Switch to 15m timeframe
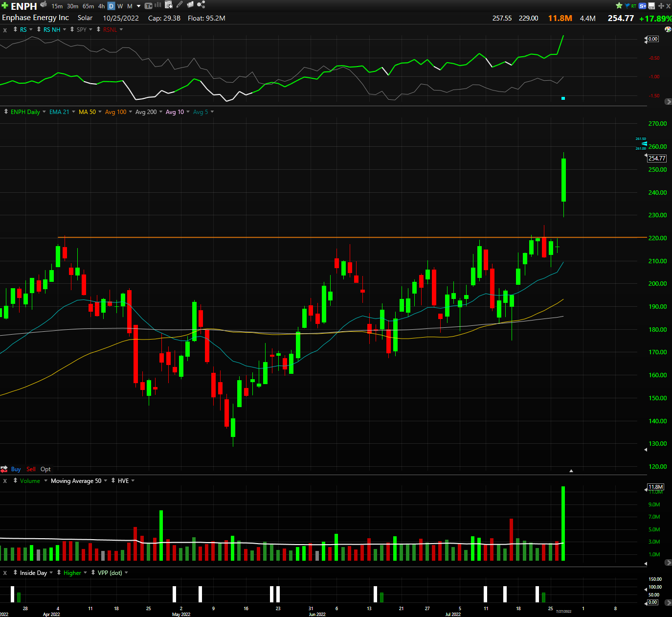Image resolution: width=672 pixels, height=617 pixels. click(57, 6)
